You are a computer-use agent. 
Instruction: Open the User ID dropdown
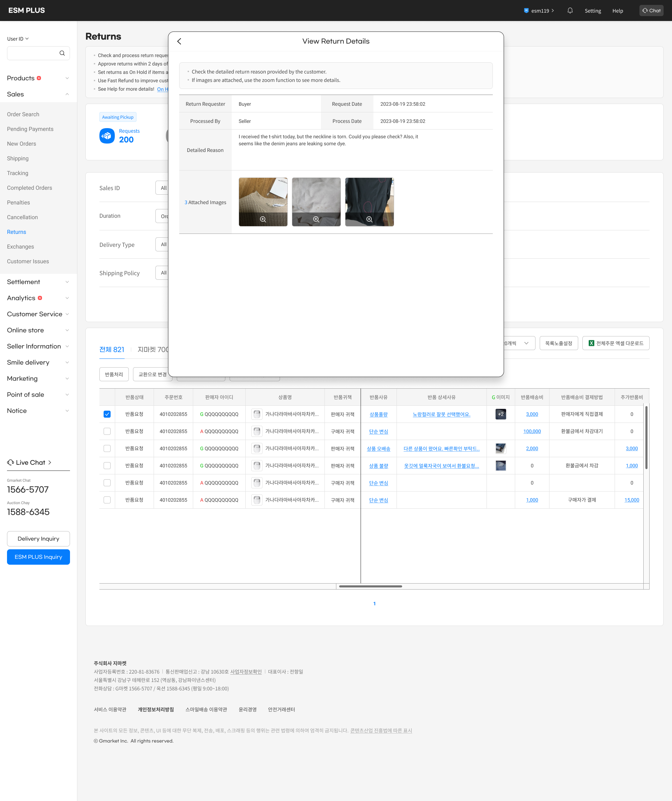click(18, 39)
